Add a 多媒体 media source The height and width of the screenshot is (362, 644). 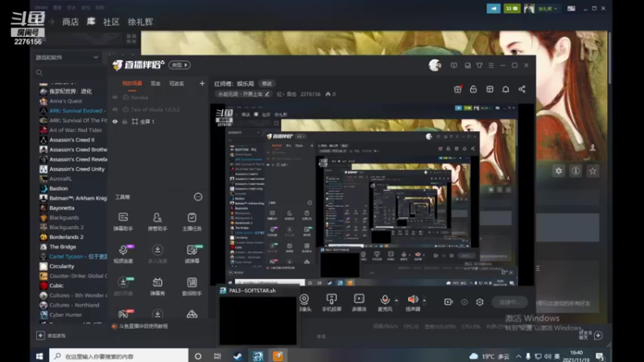pyautogui.click(x=359, y=302)
